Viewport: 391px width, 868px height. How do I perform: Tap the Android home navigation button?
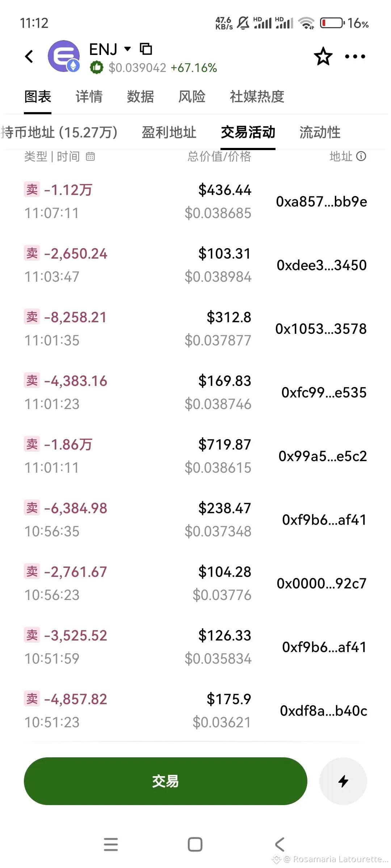point(195,844)
